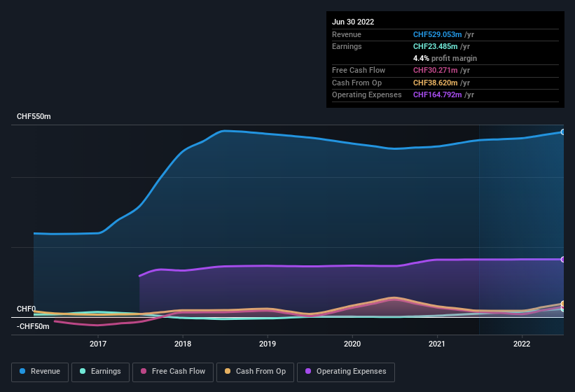Click the -CHF50m y-axis label
The height and width of the screenshot is (392, 575).
(33, 326)
